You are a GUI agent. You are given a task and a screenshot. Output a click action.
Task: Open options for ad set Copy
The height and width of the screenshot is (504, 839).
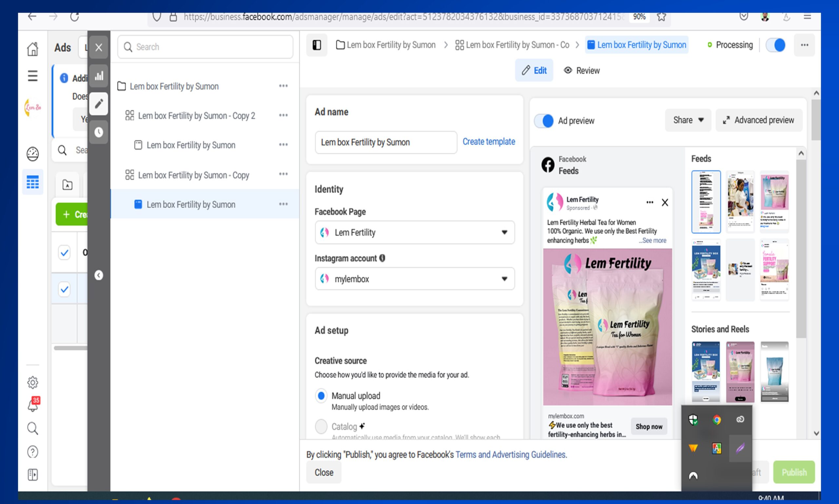coord(283,174)
